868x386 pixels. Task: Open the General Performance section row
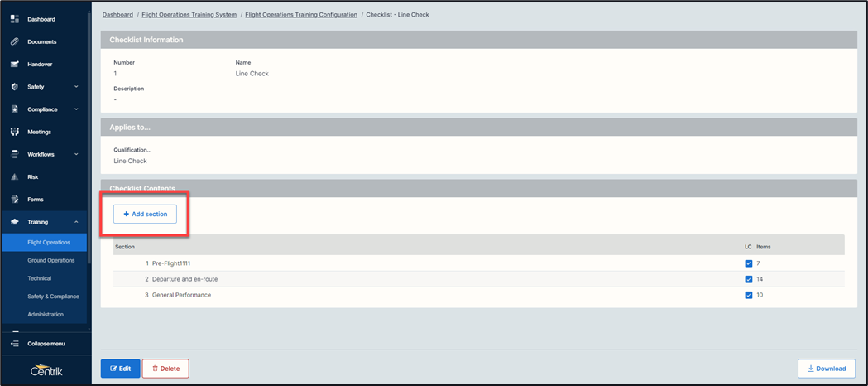[x=479, y=295]
